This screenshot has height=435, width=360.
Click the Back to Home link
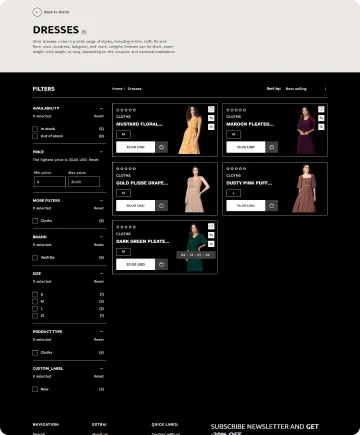(x=56, y=12)
